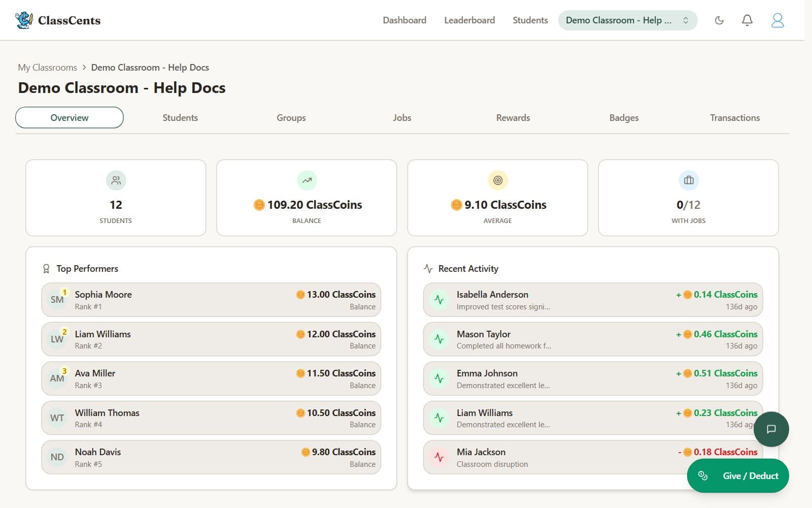Click William Thomas' WT avatar
This screenshot has height=508, width=812.
point(57,418)
